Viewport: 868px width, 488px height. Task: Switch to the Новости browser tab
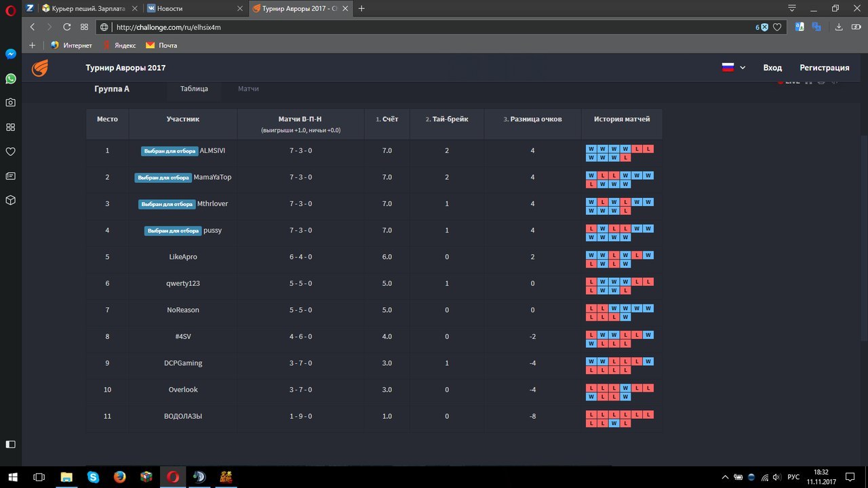[195, 9]
